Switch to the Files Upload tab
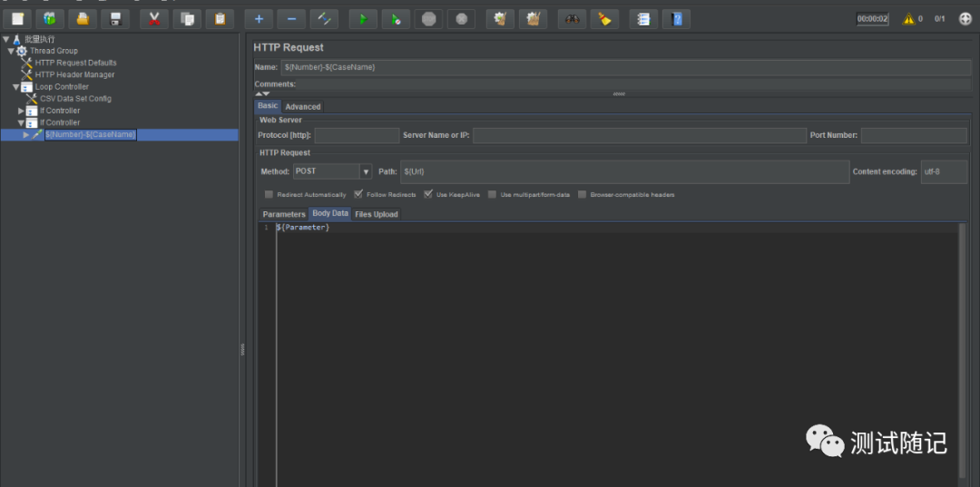980x487 pixels. click(376, 214)
